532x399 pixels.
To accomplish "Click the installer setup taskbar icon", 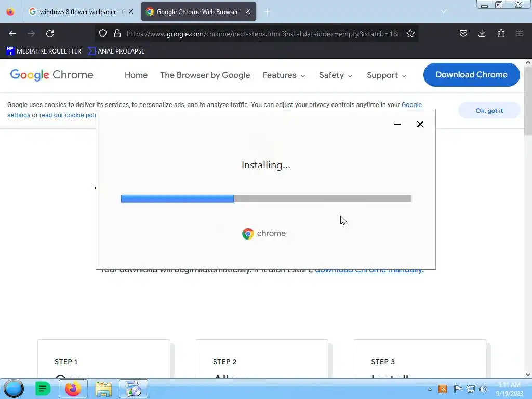I will [134, 389].
